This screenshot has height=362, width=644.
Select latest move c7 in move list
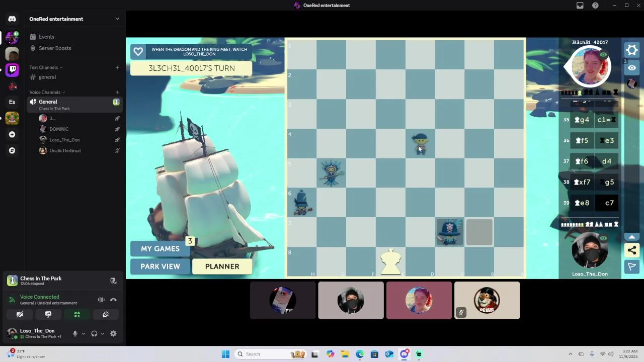(607, 203)
